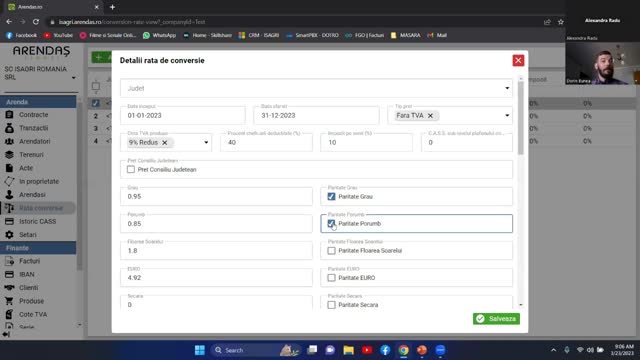Select the Finante section header
The image size is (640, 360).
[38, 248]
